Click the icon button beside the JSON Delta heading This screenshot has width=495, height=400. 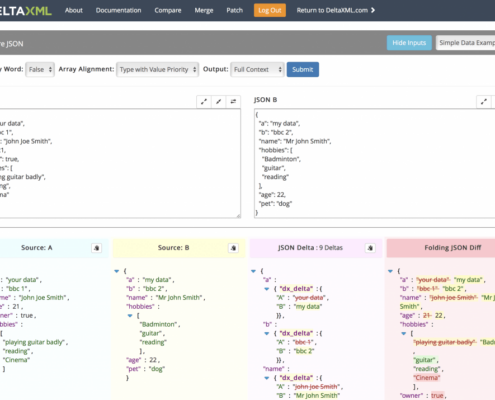click(370, 248)
